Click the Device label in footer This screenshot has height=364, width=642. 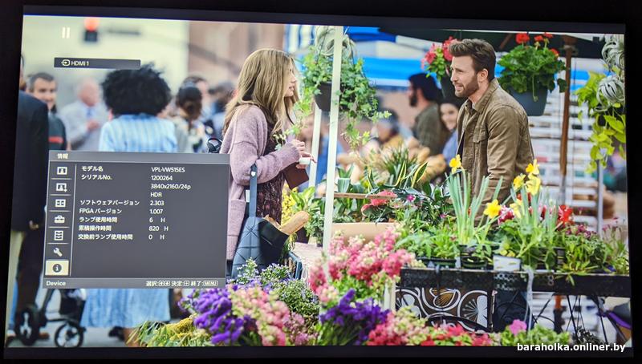pyautogui.click(x=56, y=283)
